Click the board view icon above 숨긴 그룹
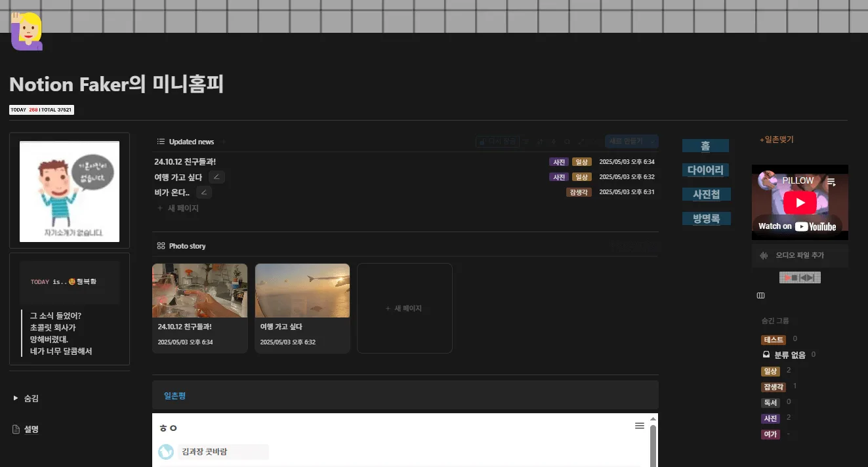 761,296
